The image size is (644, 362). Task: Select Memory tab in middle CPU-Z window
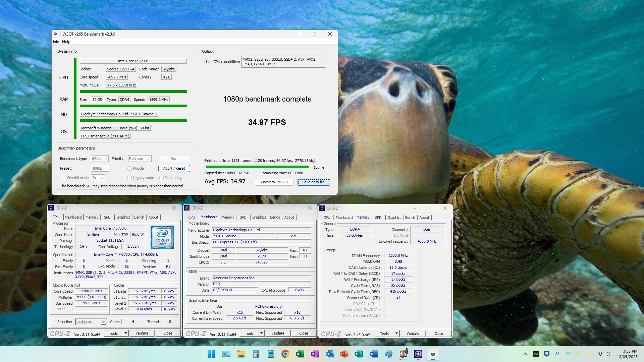228,217
